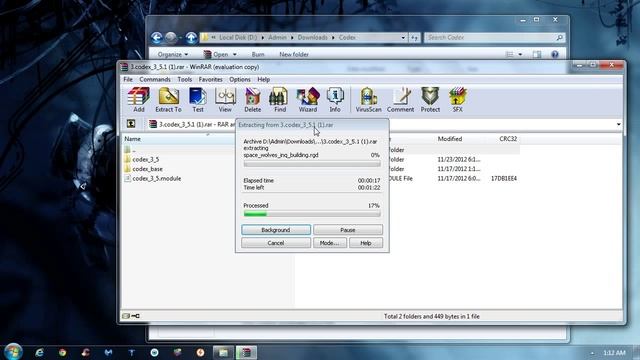Select the codex_base folder
The image size is (640, 360).
(x=147, y=169)
